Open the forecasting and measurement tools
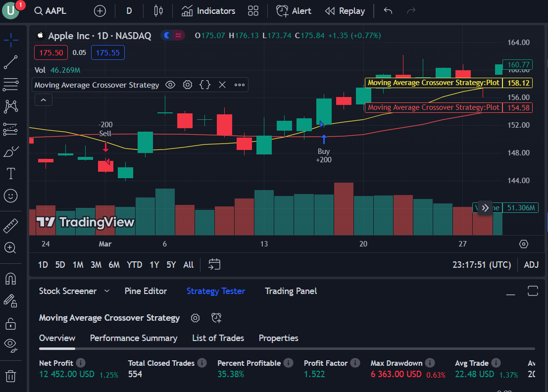The height and width of the screenshot is (392, 548). [11, 129]
